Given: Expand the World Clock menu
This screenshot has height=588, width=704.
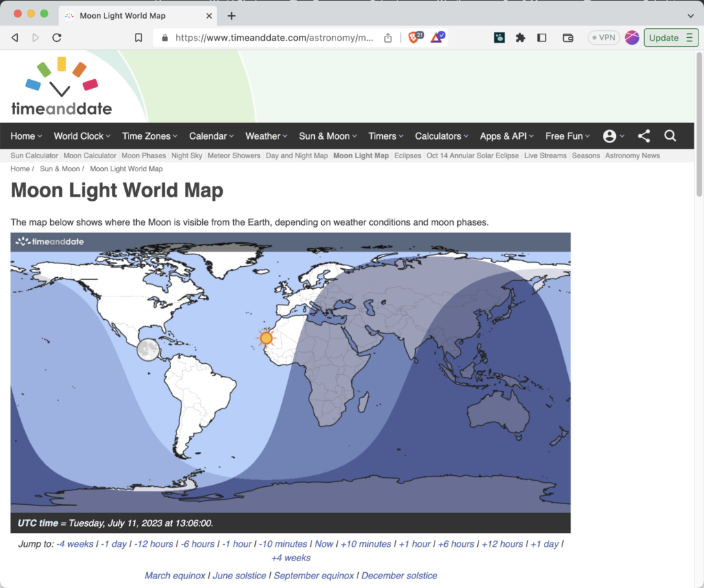Looking at the screenshot, I should [x=82, y=135].
